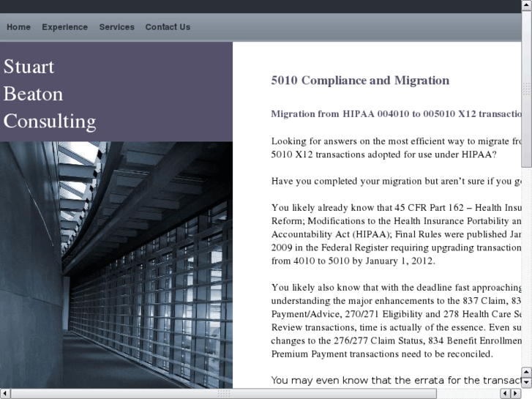Click the horizontal scrollbar thumb
The image size is (532, 399).
click(x=224, y=394)
